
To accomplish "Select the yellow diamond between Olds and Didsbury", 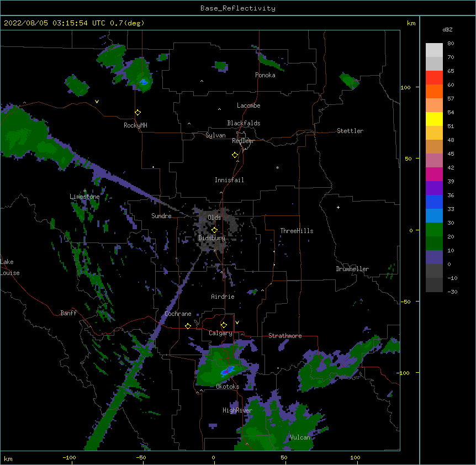I will pos(214,230).
